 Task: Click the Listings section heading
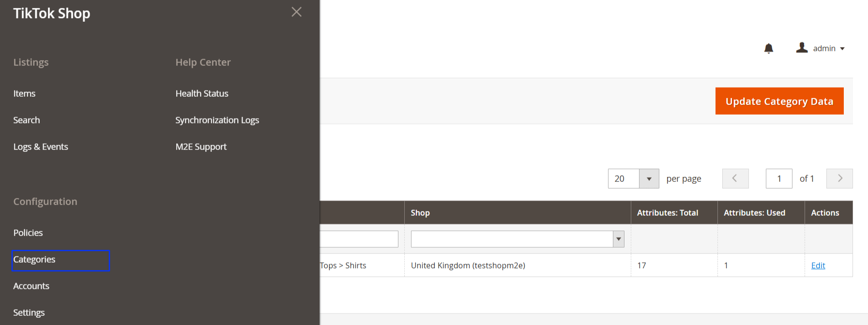click(31, 62)
